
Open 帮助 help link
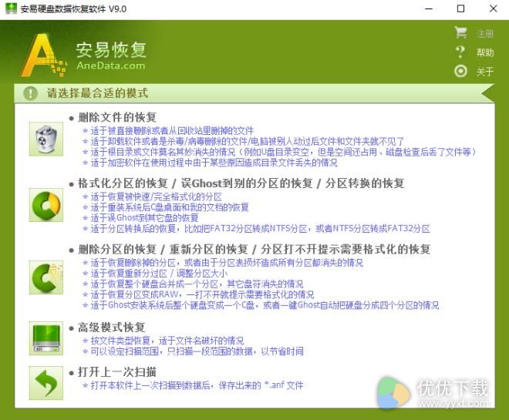coord(485,52)
